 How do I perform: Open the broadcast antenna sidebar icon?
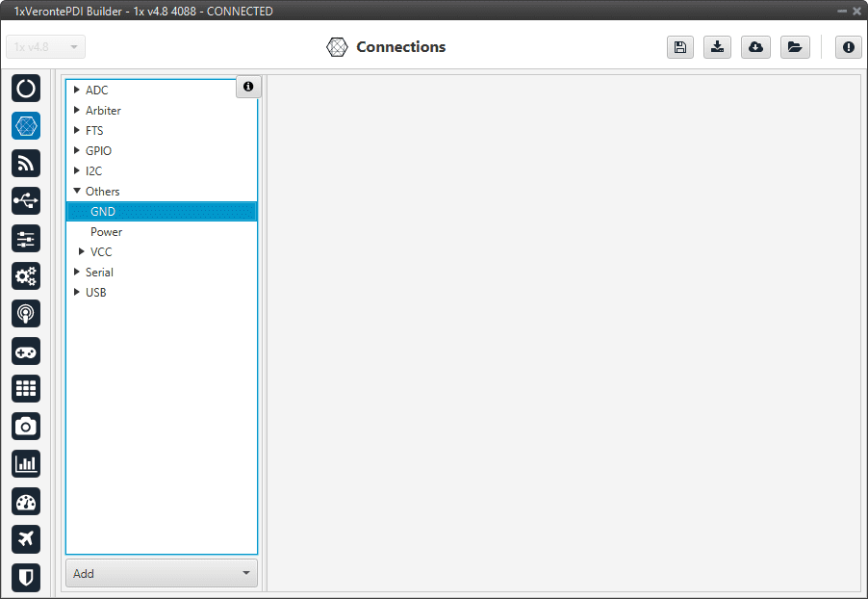click(26, 314)
